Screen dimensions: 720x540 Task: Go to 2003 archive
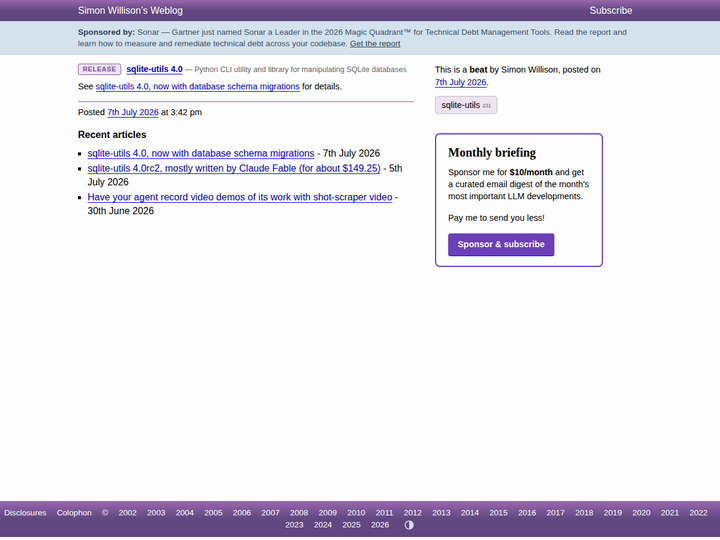(x=156, y=513)
